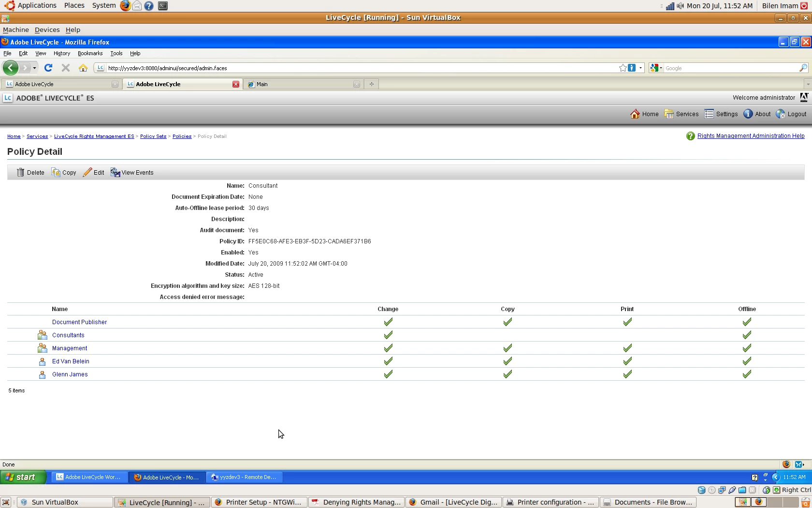Click the green help question-mark icon
This screenshot has width=812, height=508.
690,136
